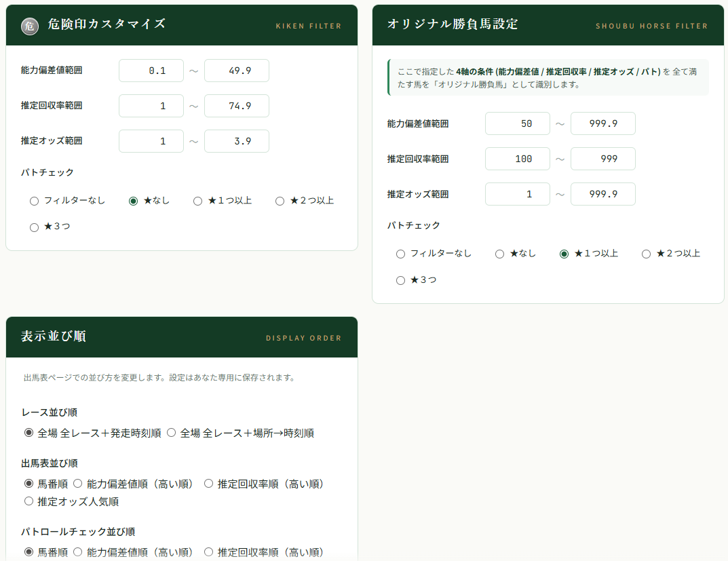This screenshot has height=561, width=728.
Task: Edit 危険印 推定オッズ範囲 minimum field
Action: 151,141
